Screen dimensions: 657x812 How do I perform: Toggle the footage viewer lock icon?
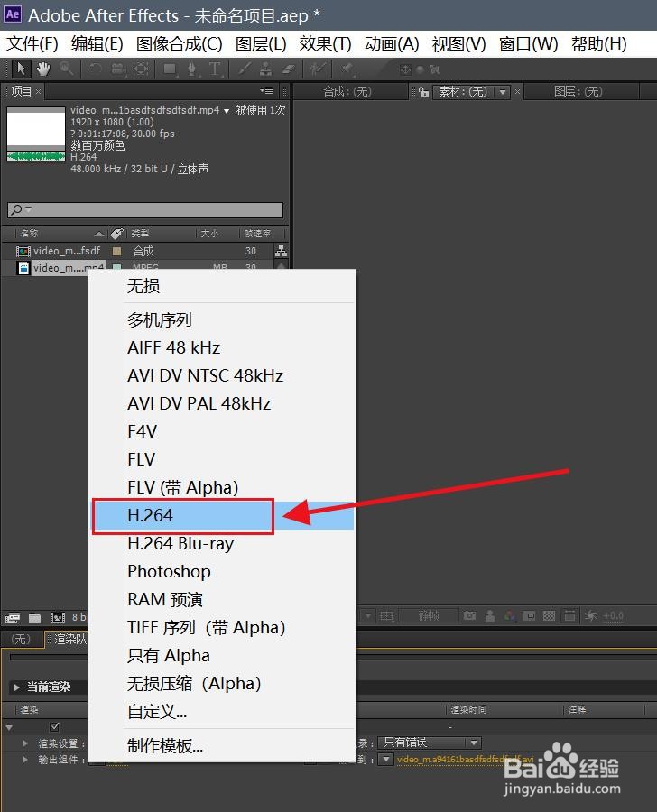coord(424,92)
